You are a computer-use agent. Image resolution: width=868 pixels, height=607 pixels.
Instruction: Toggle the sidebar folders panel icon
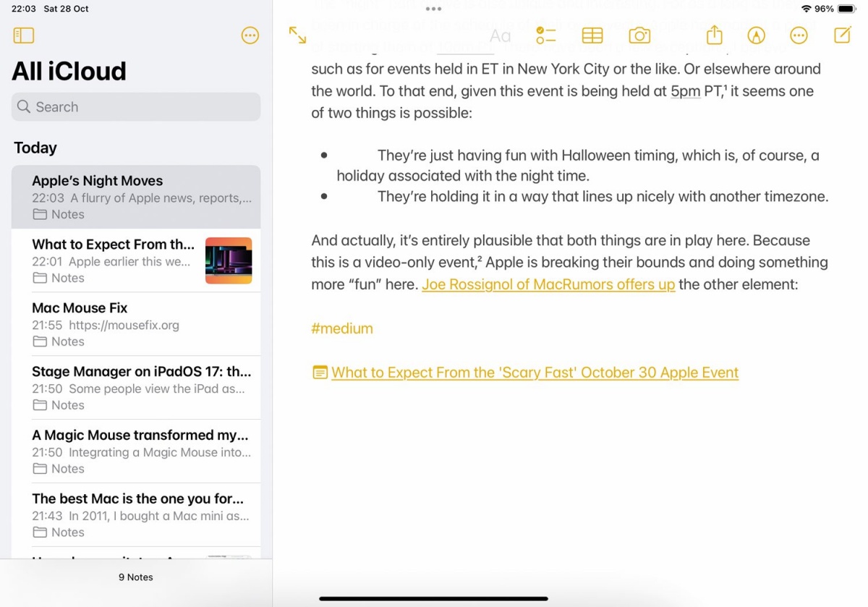coord(24,35)
